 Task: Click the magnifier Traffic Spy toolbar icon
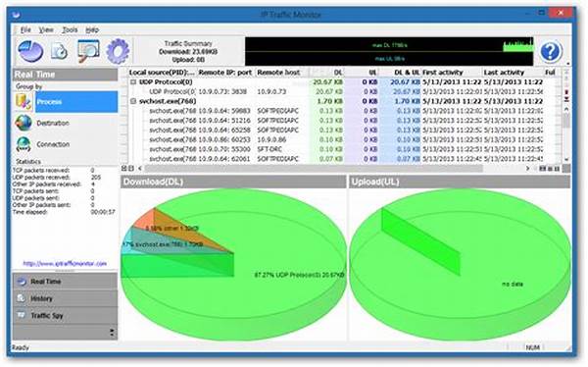88,51
